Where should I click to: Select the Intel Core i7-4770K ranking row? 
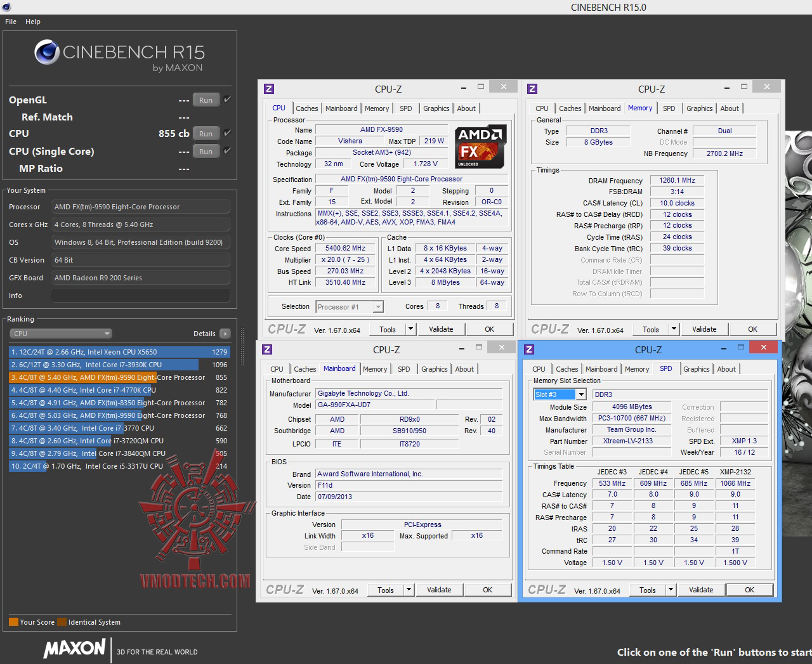click(x=119, y=390)
